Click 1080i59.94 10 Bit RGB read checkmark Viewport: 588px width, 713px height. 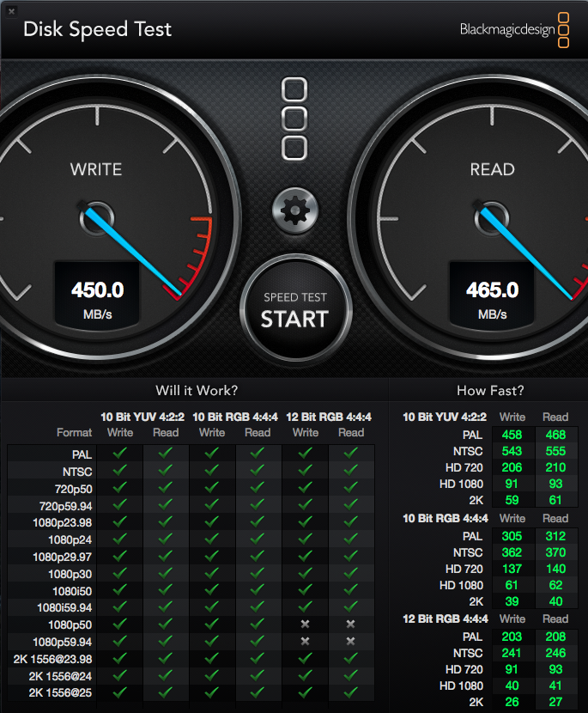click(x=258, y=606)
